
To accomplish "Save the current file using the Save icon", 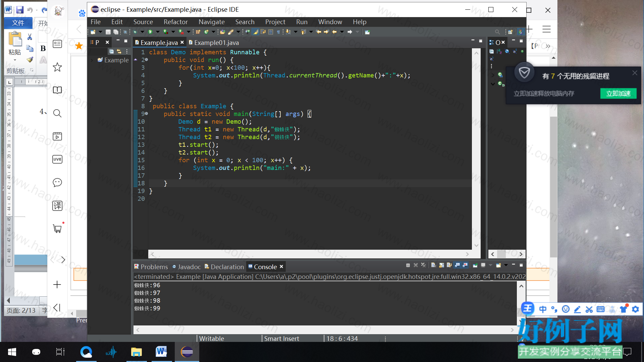I will [108, 32].
